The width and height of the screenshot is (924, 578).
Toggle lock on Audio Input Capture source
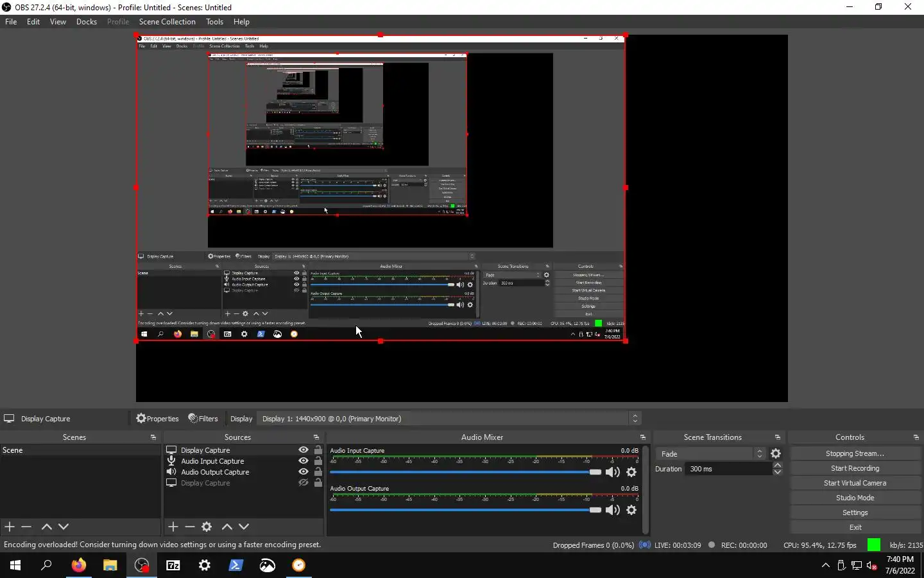click(318, 461)
